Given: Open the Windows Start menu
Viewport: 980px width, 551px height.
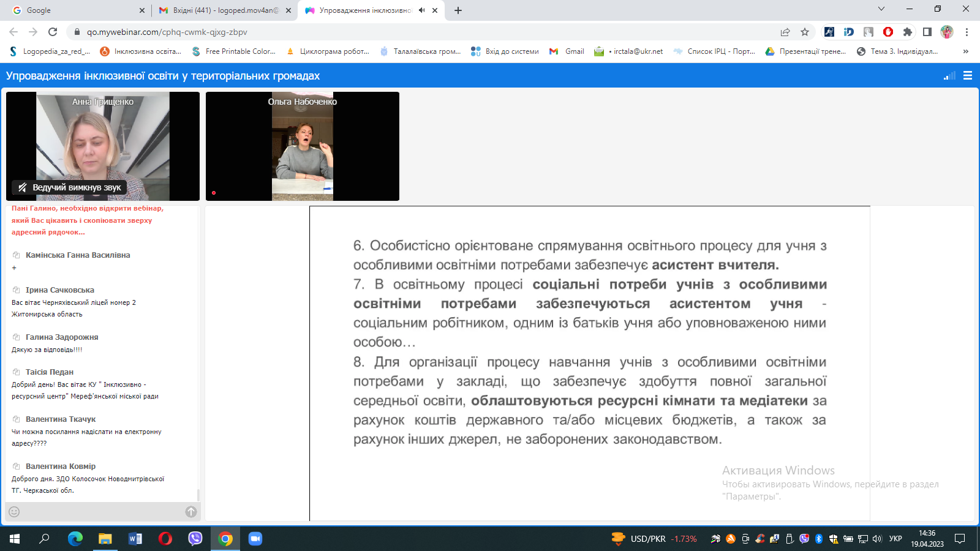Looking at the screenshot, I should [15, 539].
